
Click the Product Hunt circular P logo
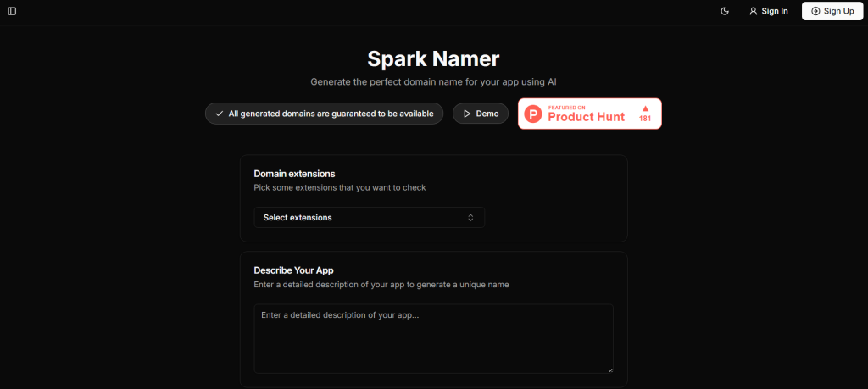point(533,114)
